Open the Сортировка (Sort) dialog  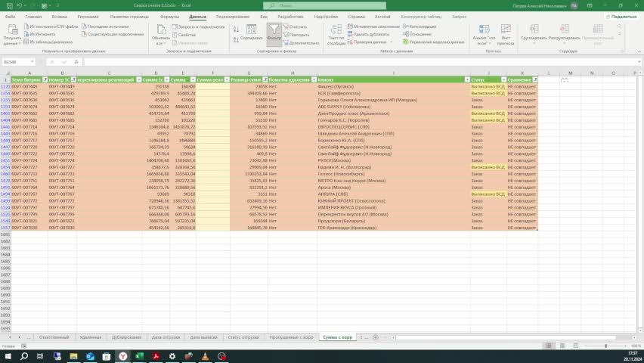pos(252,33)
